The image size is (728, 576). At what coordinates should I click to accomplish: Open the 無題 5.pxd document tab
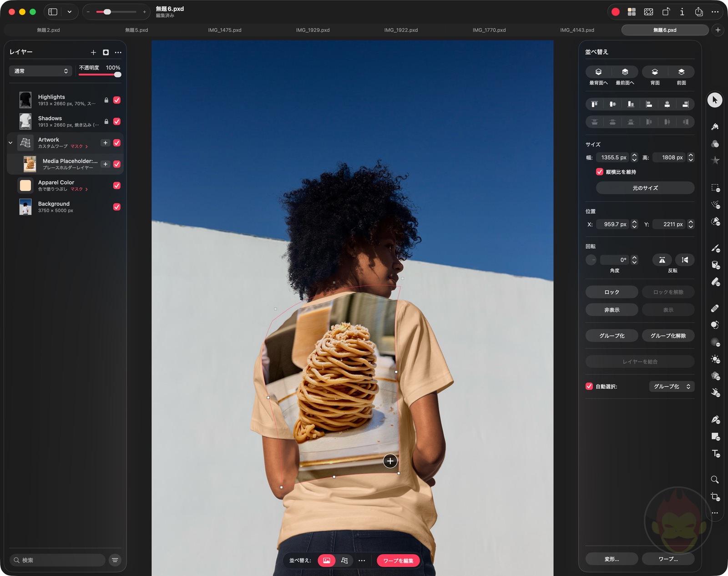(x=136, y=30)
